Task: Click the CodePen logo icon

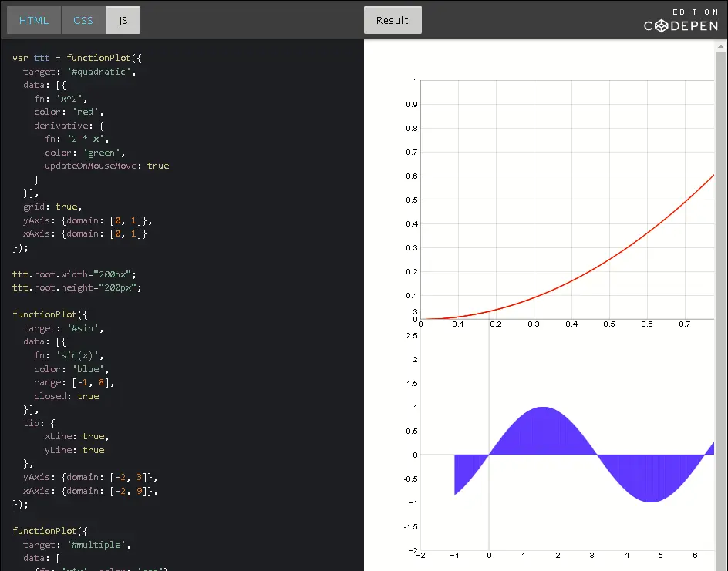Action: (x=662, y=26)
